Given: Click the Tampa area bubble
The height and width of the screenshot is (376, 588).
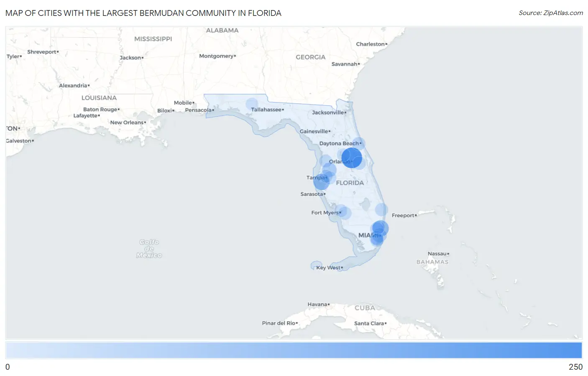Looking at the screenshot, I should 322,182.
